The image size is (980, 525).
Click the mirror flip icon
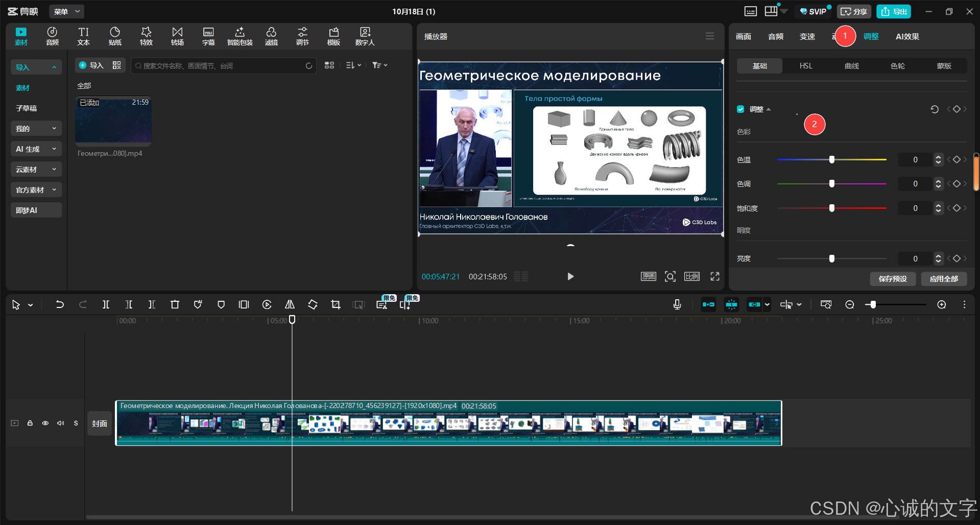click(290, 304)
